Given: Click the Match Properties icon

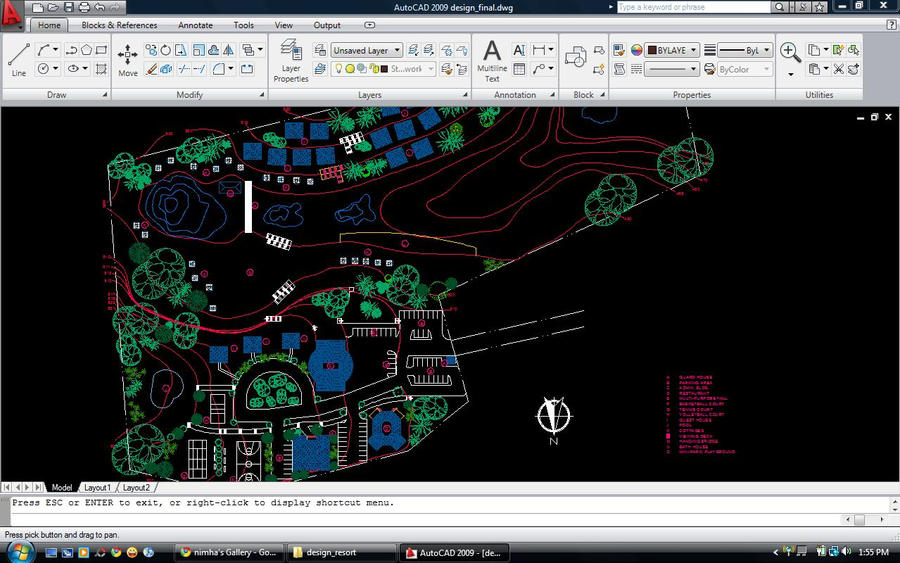Looking at the screenshot, I should tap(619, 50).
